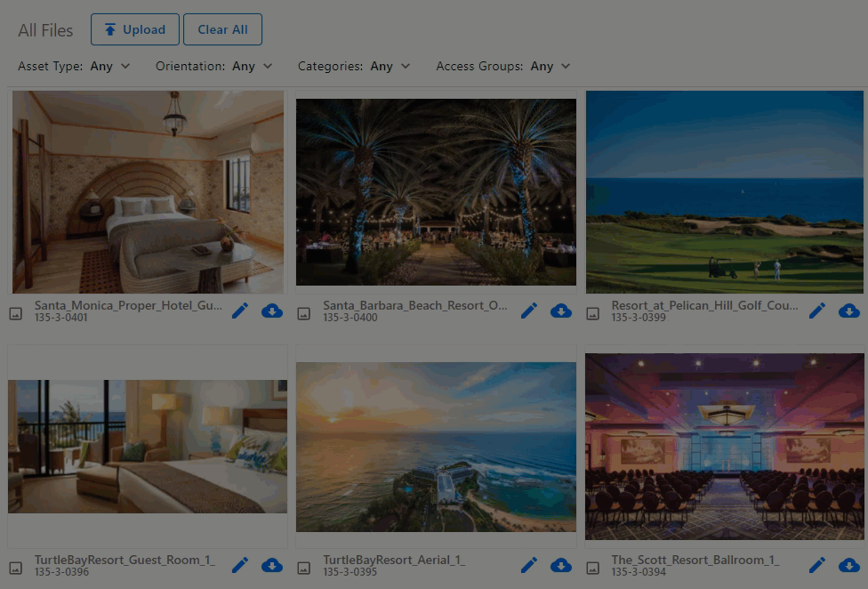Open the Pelican Hill golf course thumbnail
The width and height of the screenshot is (868, 589).
725,192
